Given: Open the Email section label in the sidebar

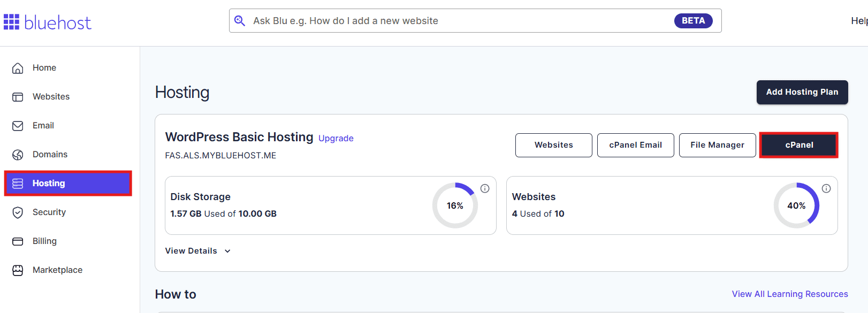Looking at the screenshot, I should coord(43,126).
